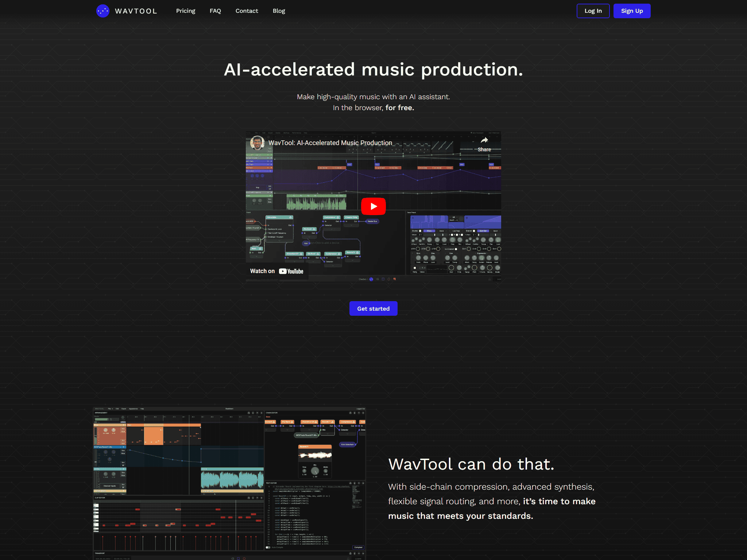Click the WavTool DAW interface screenshot image
Screen dimensions: 747x560
[229, 483]
